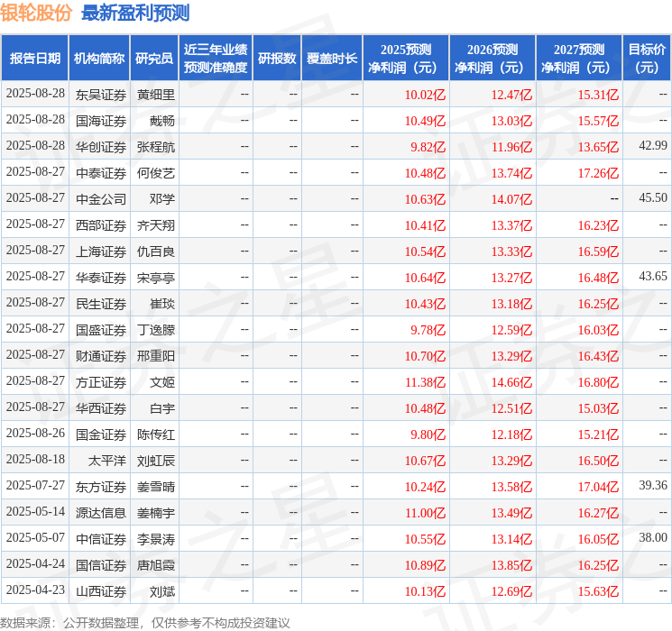This screenshot has height=631, width=672.
Task: Click the 45.50 target price value
Action: coord(653,198)
